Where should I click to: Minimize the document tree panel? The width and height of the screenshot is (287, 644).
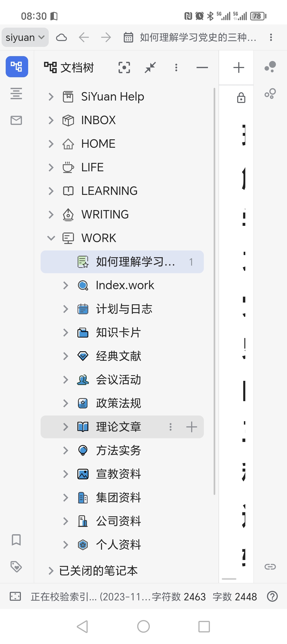pos(202,67)
